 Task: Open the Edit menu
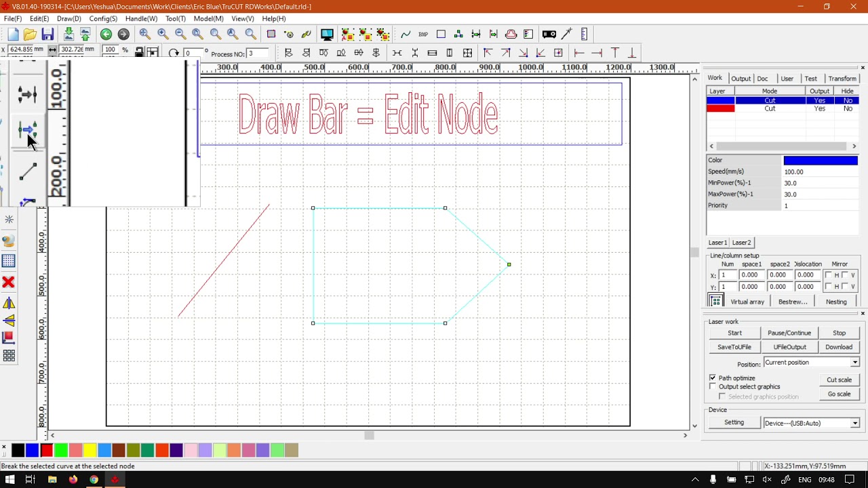(x=39, y=19)
